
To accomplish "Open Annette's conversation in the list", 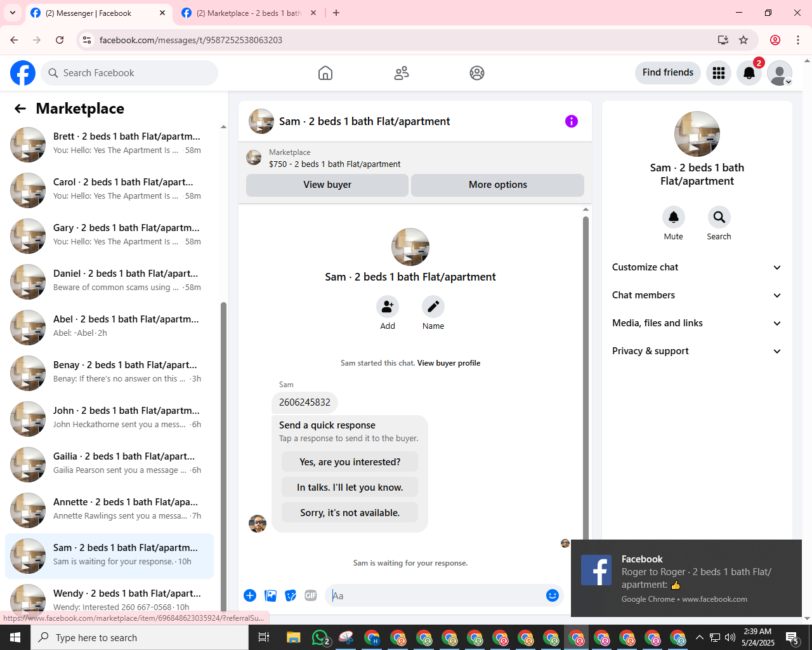I will click(109, 510).
